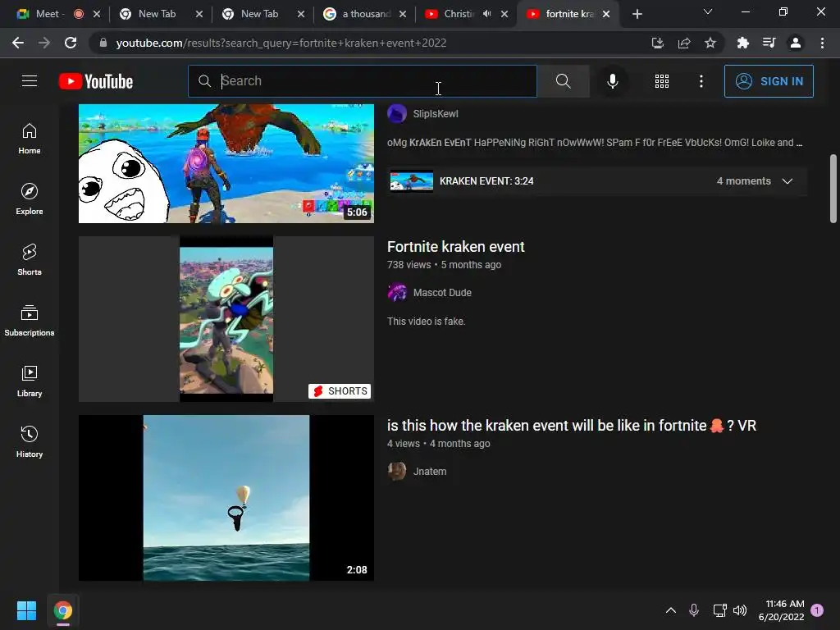Click the install app icon in address bar
The image size is (840, 630).
(657, 43)
